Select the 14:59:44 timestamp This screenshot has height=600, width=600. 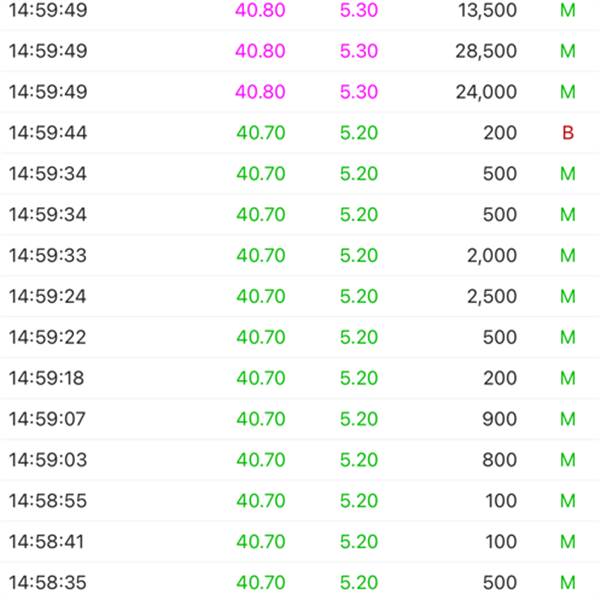click(x=48, y=133)
